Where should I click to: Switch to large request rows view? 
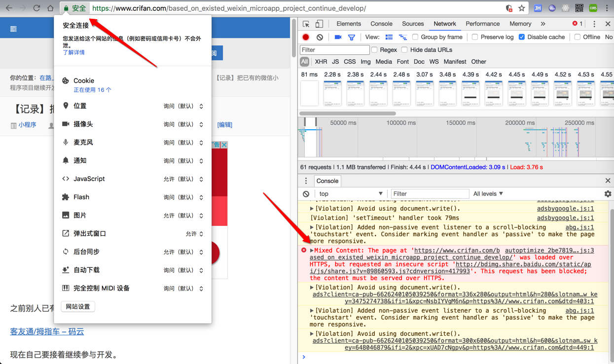[x=389, y=37]
